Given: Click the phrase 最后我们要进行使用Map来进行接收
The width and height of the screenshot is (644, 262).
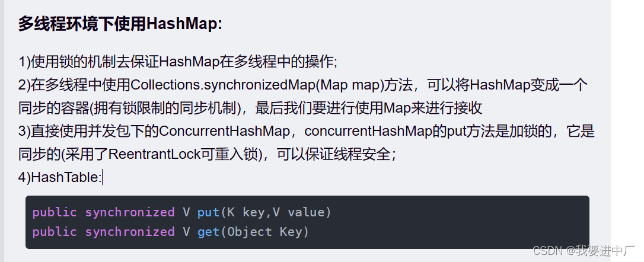Looking at the screenshot, I should (368, 107).
